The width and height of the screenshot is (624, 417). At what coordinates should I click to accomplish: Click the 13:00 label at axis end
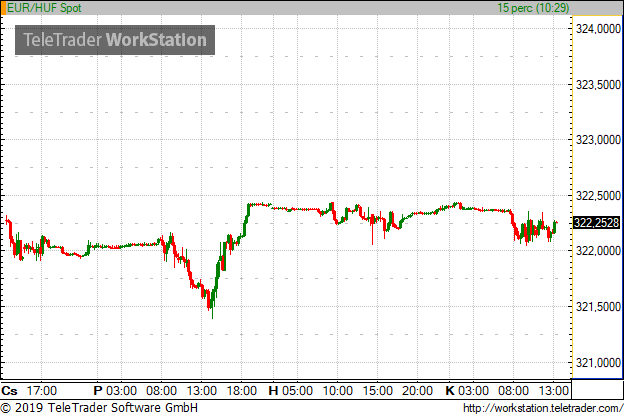point(554,390)
